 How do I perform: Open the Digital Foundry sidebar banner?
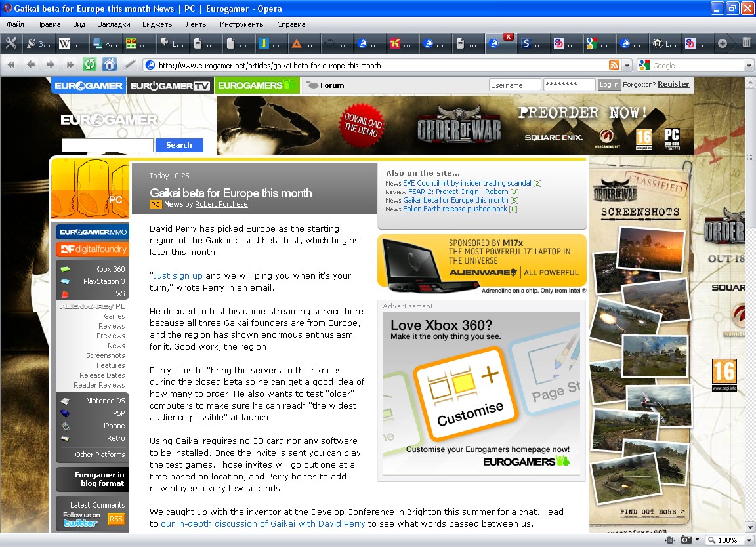tap(93, 249)
